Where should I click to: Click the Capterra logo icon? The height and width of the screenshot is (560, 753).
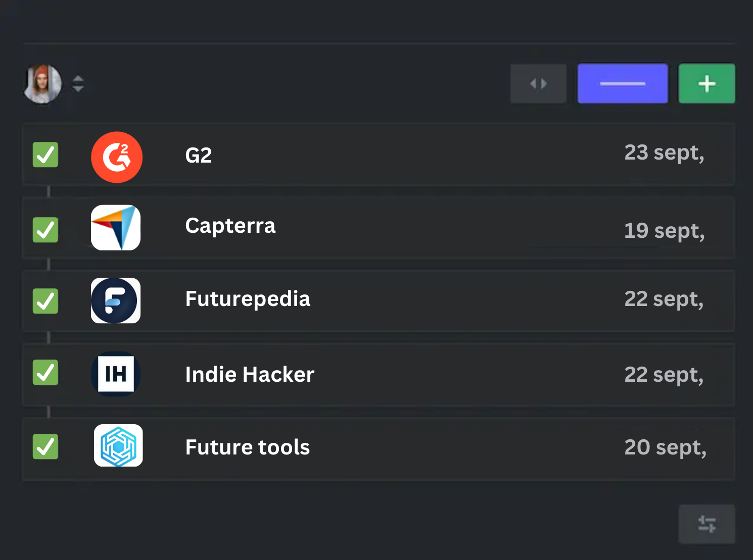[116, 227]
